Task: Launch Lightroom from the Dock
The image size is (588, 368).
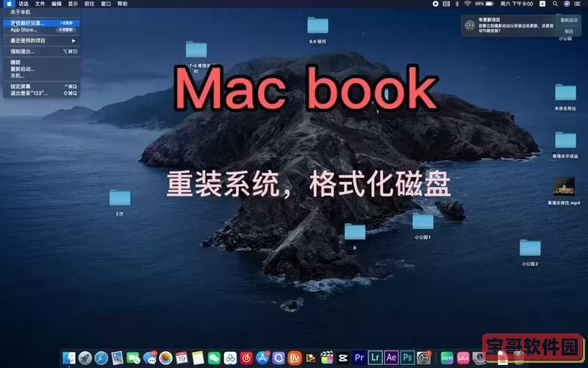Action: tap(375, 358)
